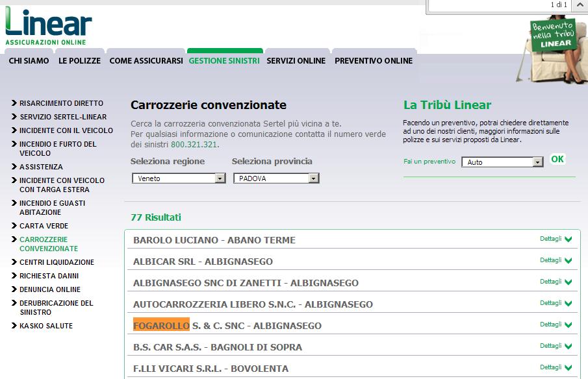The width and height of the screenshot is (588, 379).
Task: Click the La Tribù Linear heading
Action: [448, 105]
